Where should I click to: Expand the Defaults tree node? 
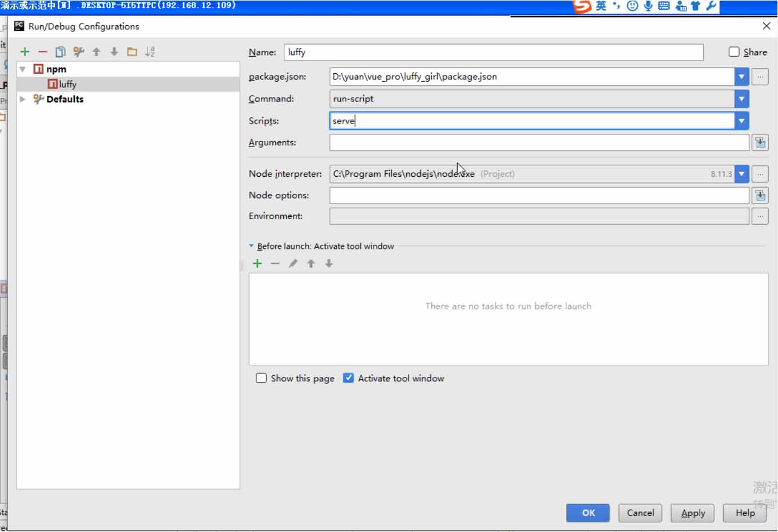(22, 99)
